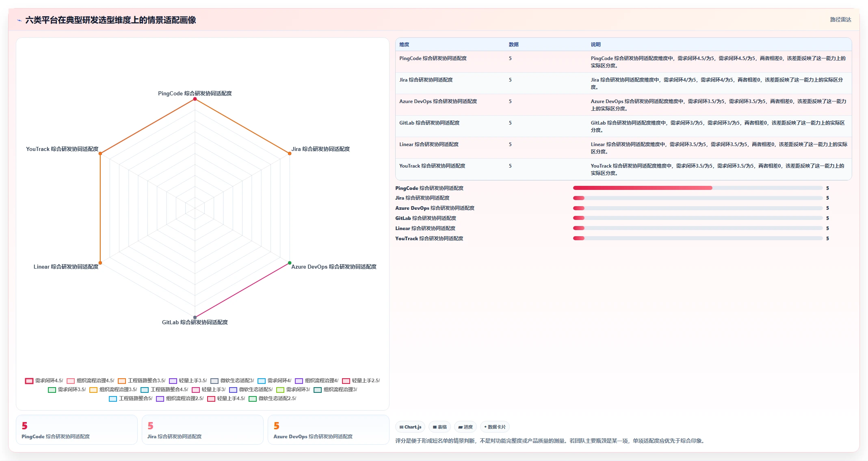The height and width of the screenshot is (461, 868).
Task: Toggle the 组织流程治理4.5/ legend item
Action: coord(90,381)
